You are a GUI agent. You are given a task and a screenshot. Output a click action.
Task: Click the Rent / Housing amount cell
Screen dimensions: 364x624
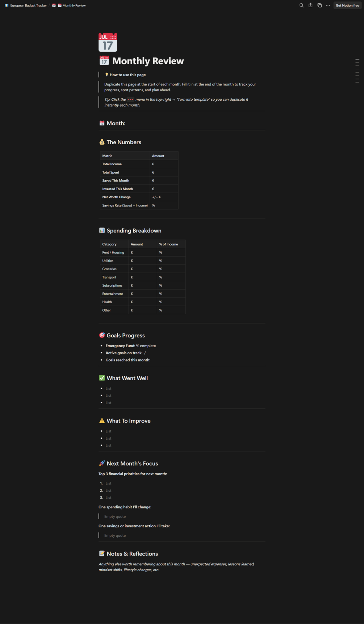143,253
